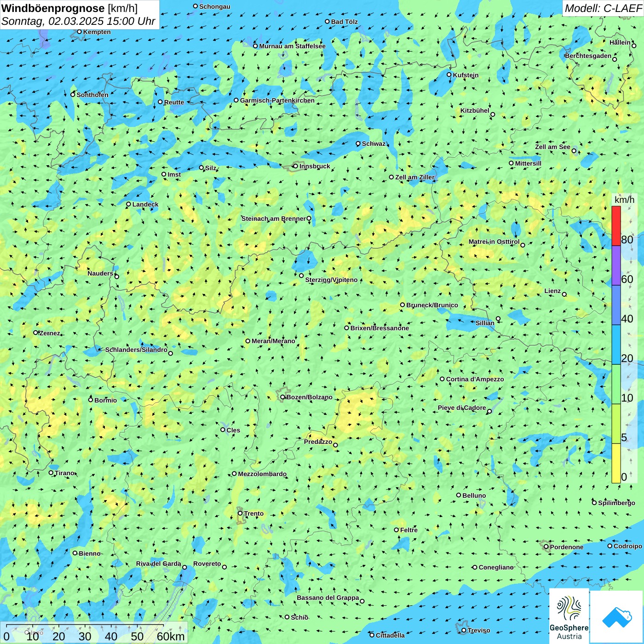The height and width of the screenshot is (644, 644).
Task: Click the Bormio town label
Action: coord(105,400)
